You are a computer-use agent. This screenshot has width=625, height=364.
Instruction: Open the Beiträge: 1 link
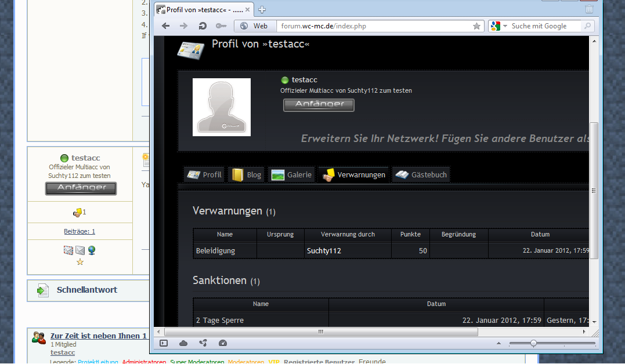pos(80,231)
